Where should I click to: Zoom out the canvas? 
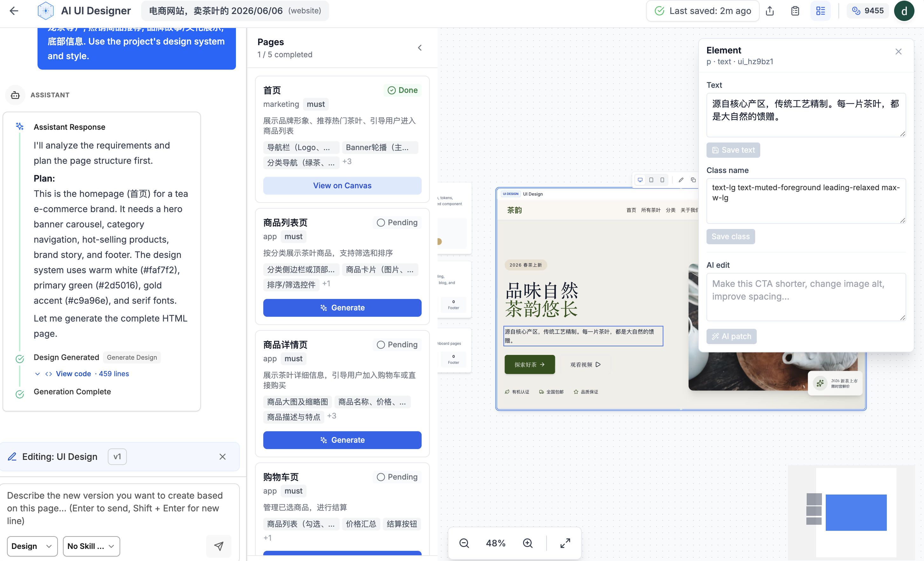click(x=464, y=543)
